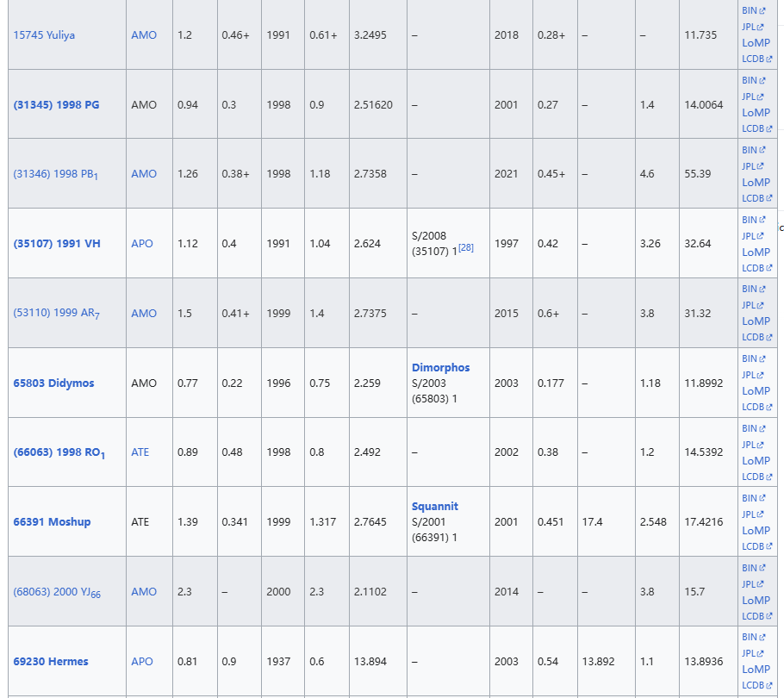Open the (31345) 1998 PG link
This screenshot has height=698, width=784.
(x=56, y=105)
